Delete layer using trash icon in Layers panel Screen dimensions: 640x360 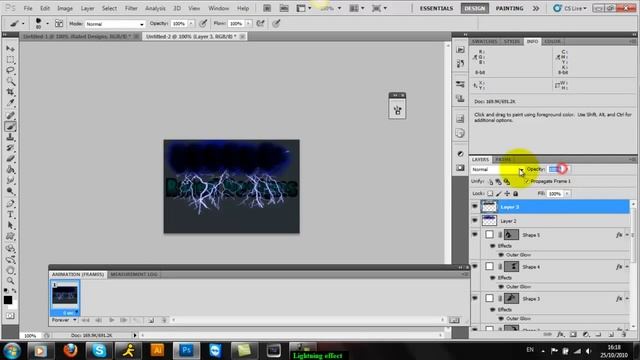[x=624, y=334]
